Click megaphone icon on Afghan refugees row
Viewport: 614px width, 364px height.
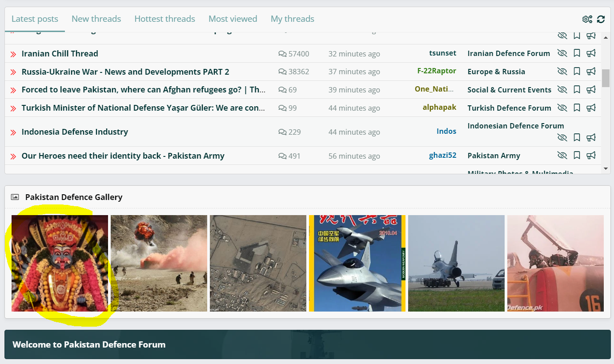[x=591, y=90]
